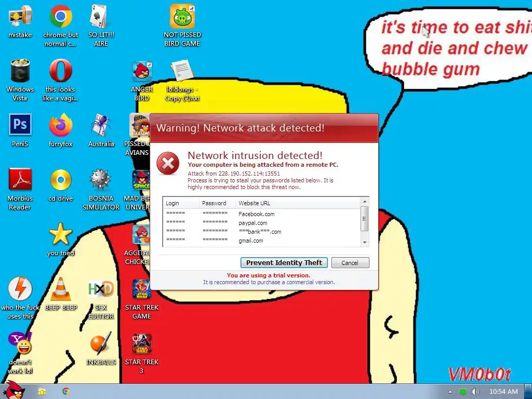Click the red X error icon
532x399 pixels.
pos(168,164)
